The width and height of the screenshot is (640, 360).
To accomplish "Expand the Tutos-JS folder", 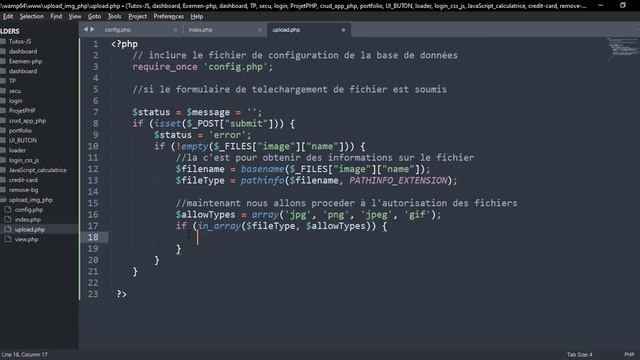I will click(20, 42).
